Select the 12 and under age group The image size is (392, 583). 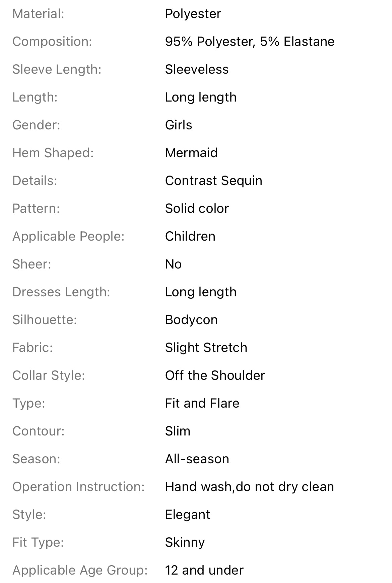click(x=204, y=571)
